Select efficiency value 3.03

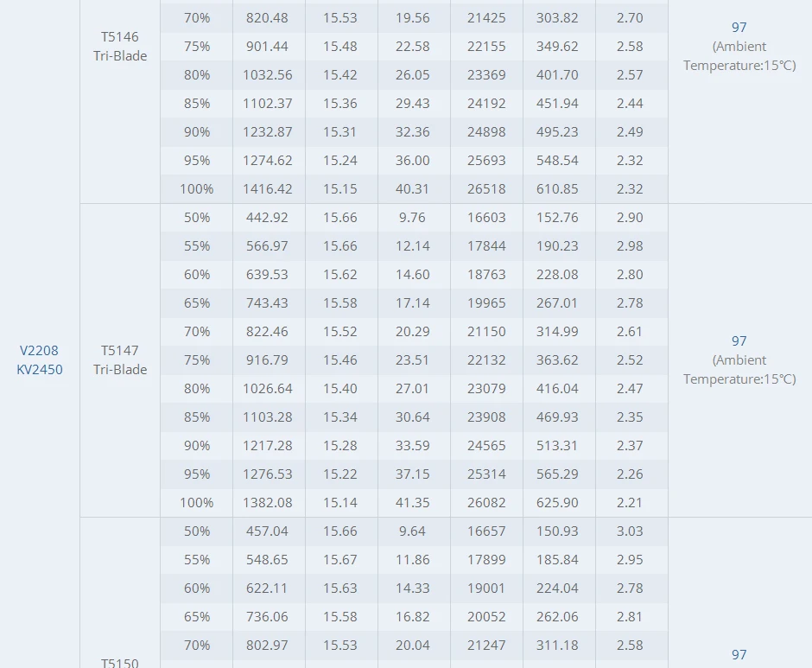pyautogui.click(x=630, y=531)
